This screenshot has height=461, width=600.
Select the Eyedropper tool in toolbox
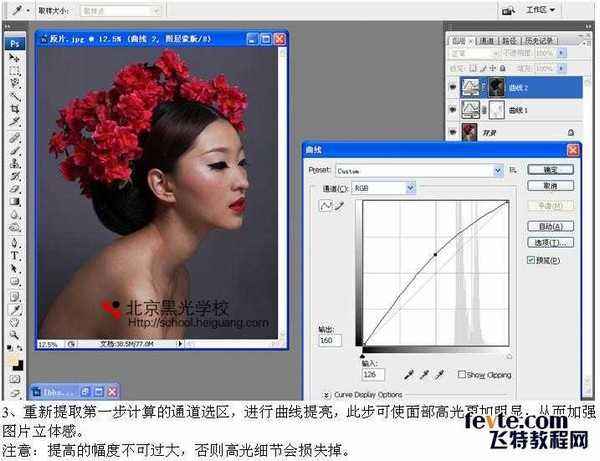click(15, 310)
